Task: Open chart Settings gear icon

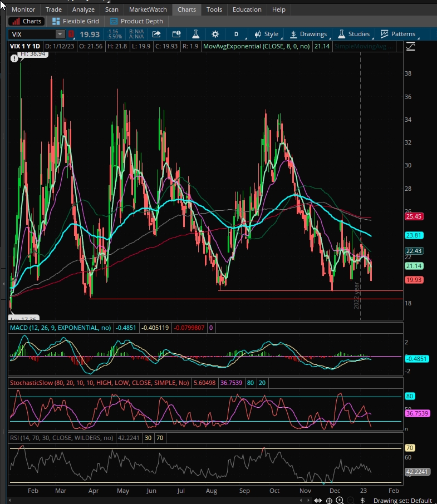Action: pyautogui.click(x=215, y=34)
